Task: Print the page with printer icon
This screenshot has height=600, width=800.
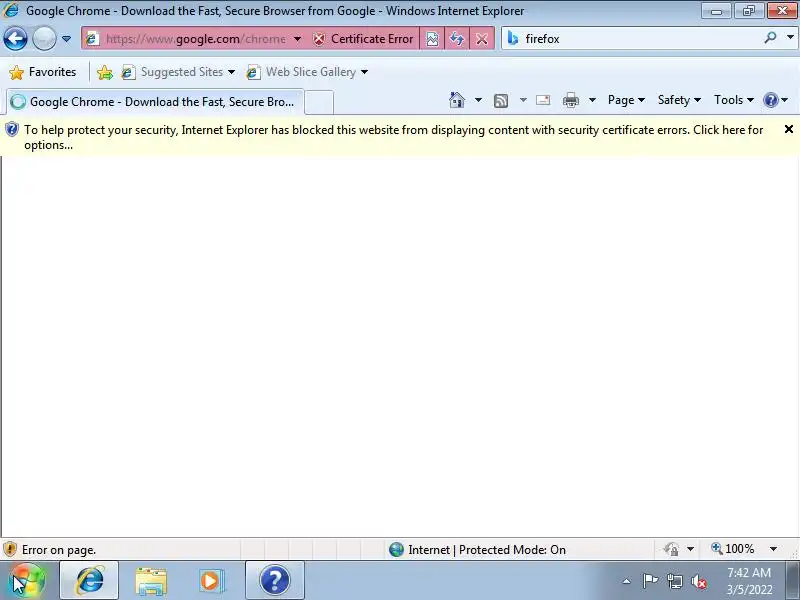Action: coord(570,100)
